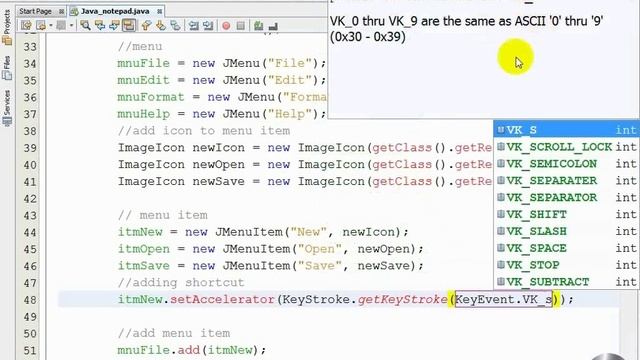Click Find Next Occurrence icon
Viewport: 640px width, 360px height.
coord(115,26)
